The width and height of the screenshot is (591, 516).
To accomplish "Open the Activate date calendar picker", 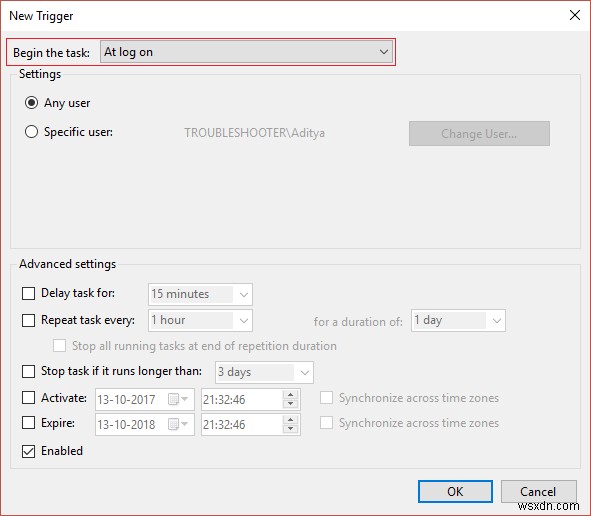I will point(178,399).
